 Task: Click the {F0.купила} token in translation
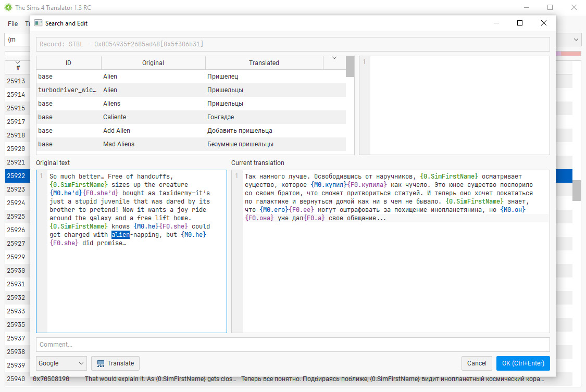[367, 185]
